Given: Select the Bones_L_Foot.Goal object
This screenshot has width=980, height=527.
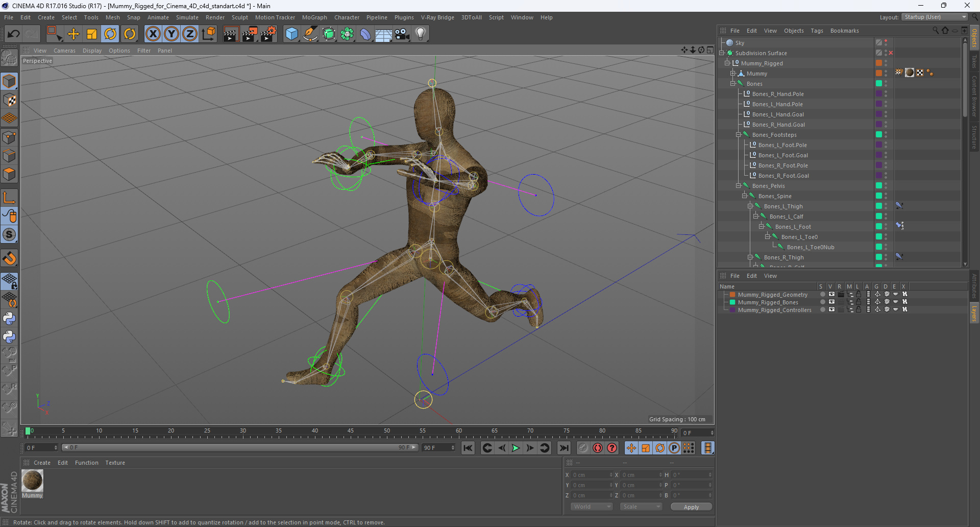Looking at the screenshot, I should tap(783, 155).
